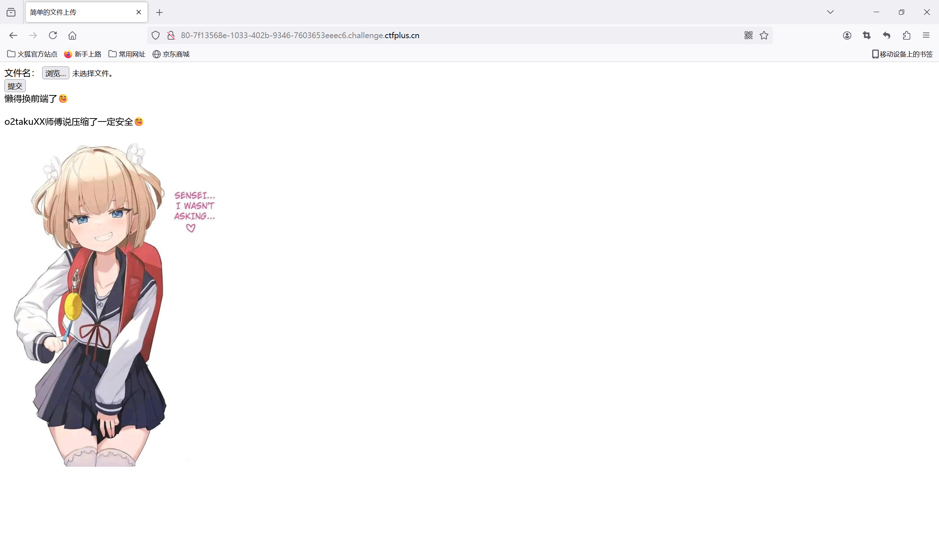Open 移动设备上的书签 folder
The image size is (939, 560).
[x=902, y=54]
